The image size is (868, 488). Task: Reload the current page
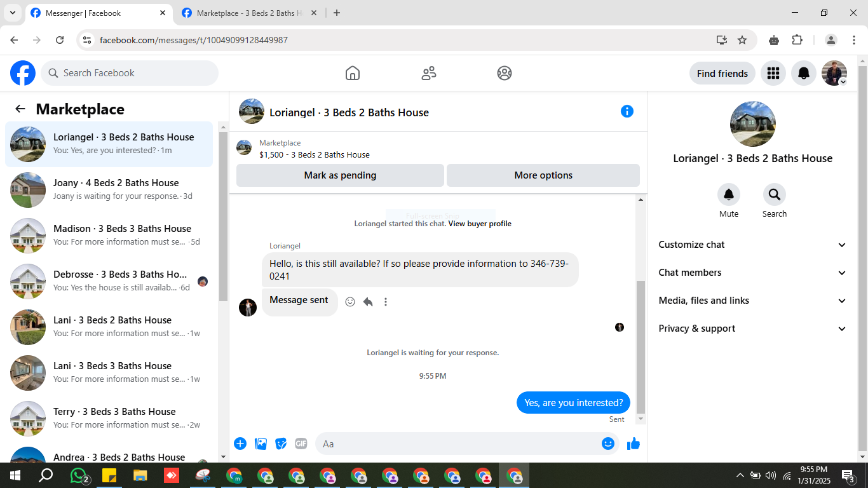coord(60,40)
